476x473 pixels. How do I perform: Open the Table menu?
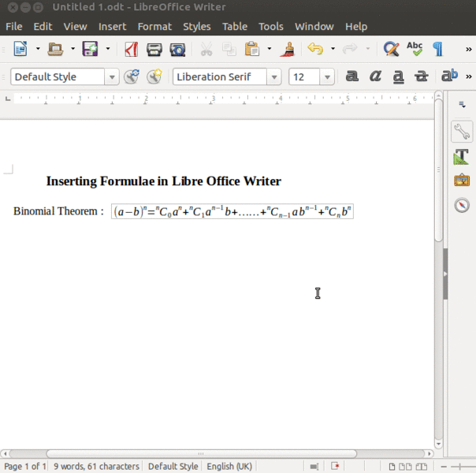[x=235, y=27]
